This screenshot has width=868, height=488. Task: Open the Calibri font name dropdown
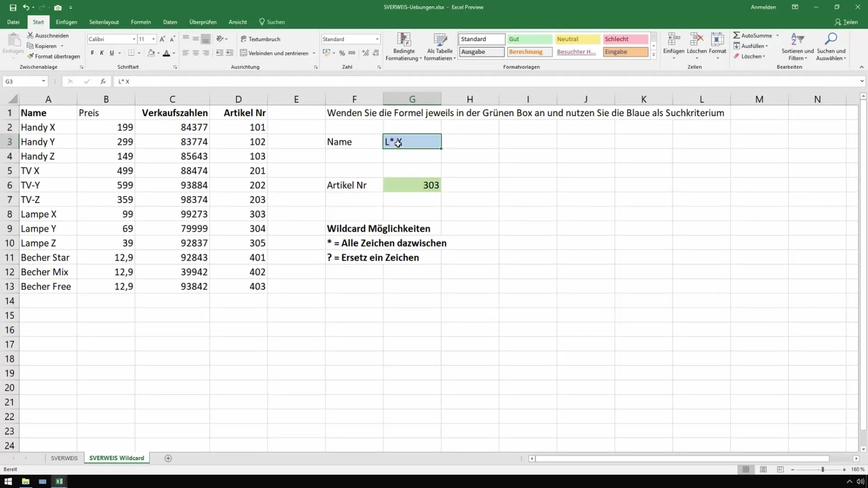(134, 39)
